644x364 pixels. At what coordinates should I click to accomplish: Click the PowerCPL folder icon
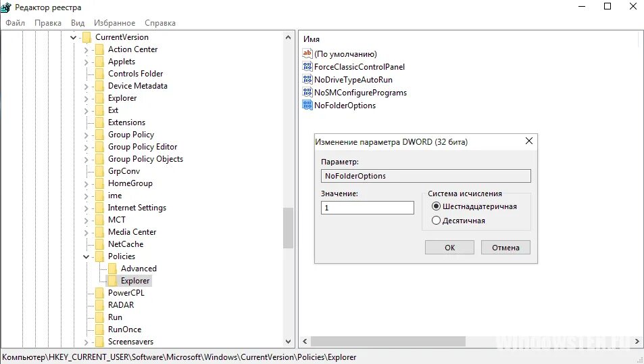coord(99,293)
